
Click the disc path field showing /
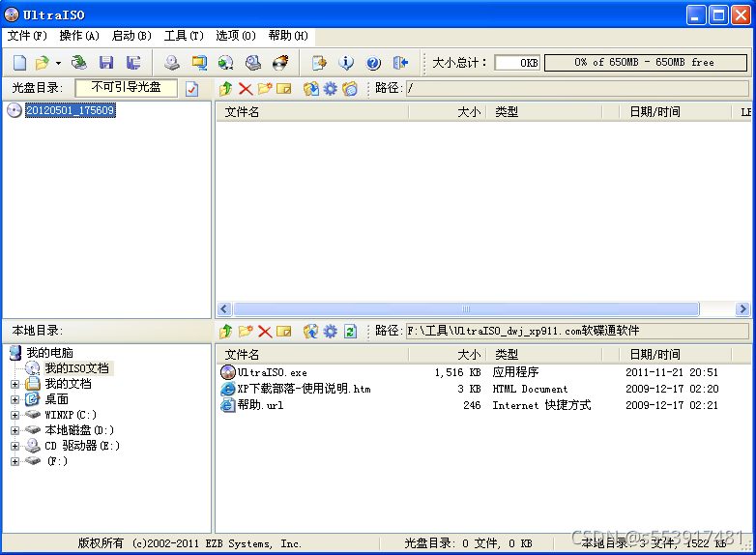[x=577, y=88]
